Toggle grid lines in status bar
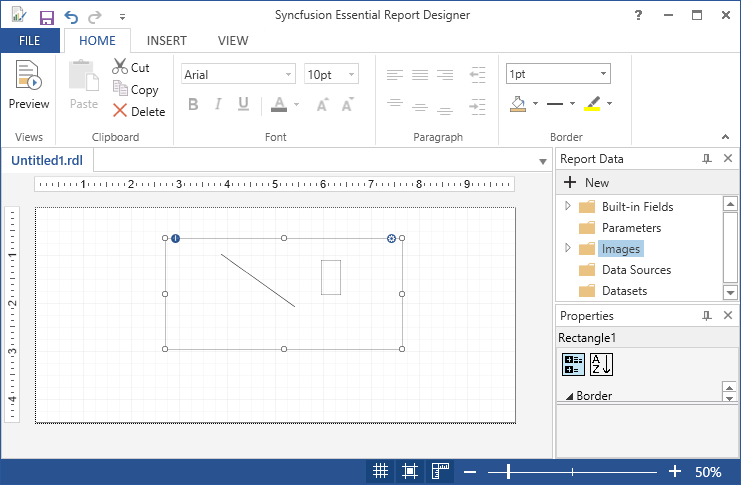Screen dimensions: 741x485 pos(381,471)
